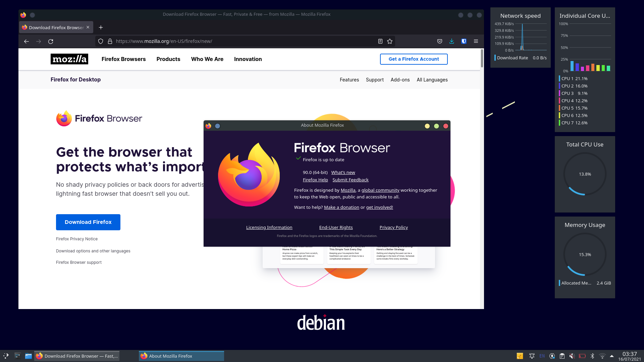
Task: Click the 'Download Firefox' button on webpage
Action: (88, 222)
